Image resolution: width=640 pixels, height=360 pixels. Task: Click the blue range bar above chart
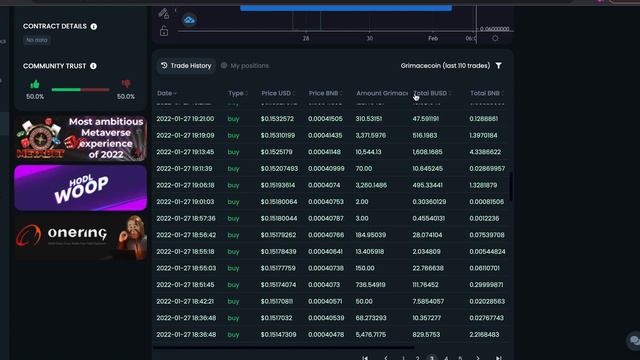[346, 8]
